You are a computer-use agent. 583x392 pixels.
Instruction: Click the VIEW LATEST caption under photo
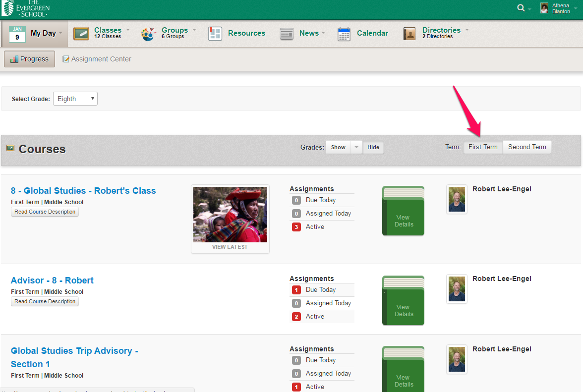point(230,247)
